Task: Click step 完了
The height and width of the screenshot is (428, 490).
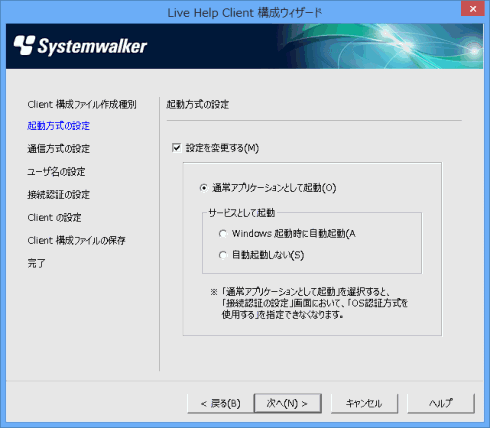Action: (36, 263)
